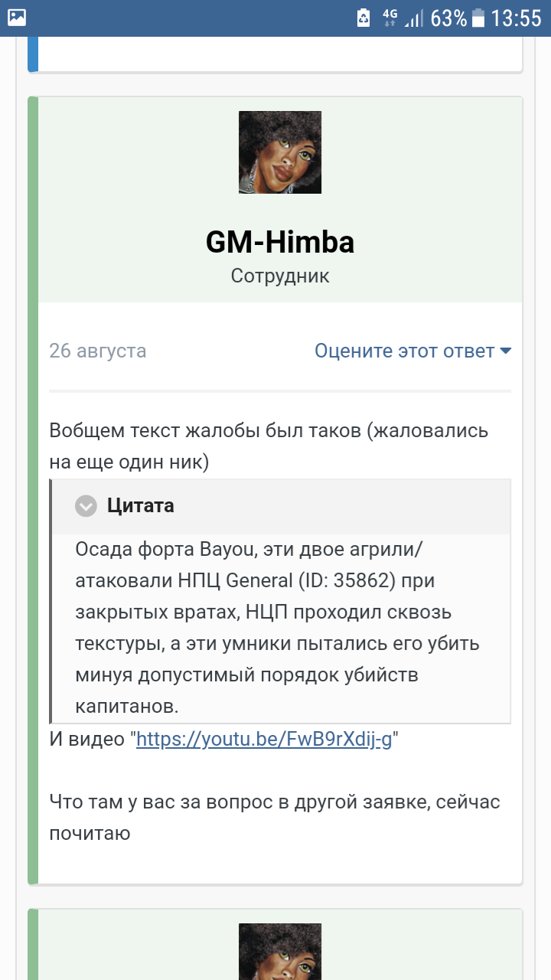Image resolution: width=551 pixels, height=980 pixels.
Task: Open the "Оцените этот ответ" rating dropdown
Action: click(405, 351)
